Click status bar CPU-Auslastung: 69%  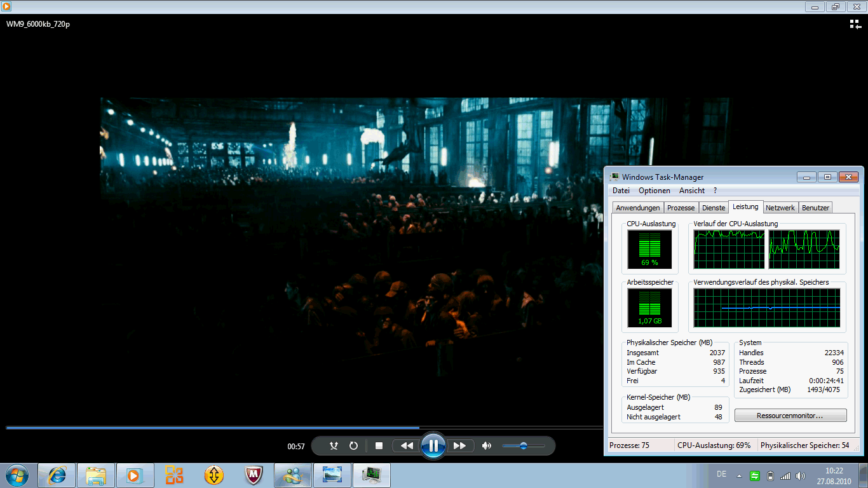click(x=714, y=445)
